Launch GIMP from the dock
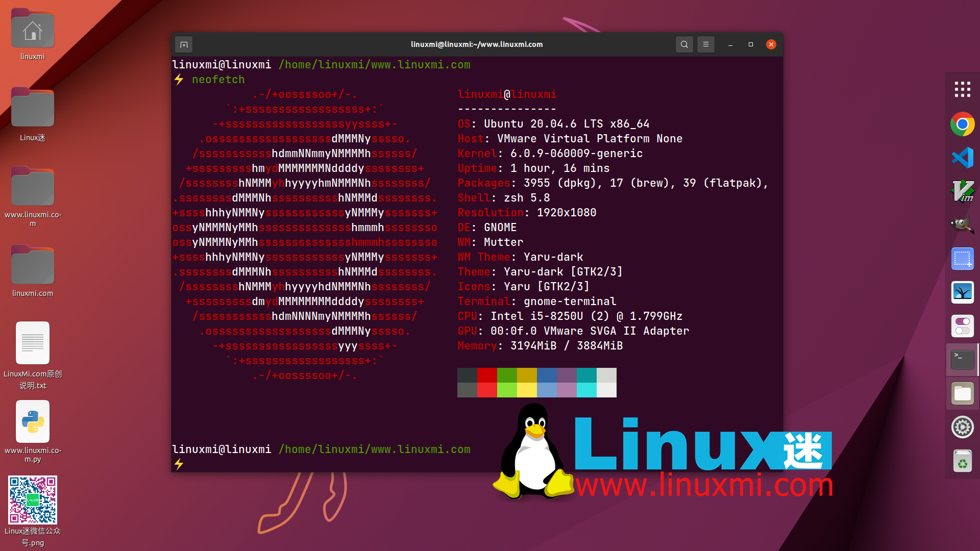 pyautogui.click(x=962, y=225)
